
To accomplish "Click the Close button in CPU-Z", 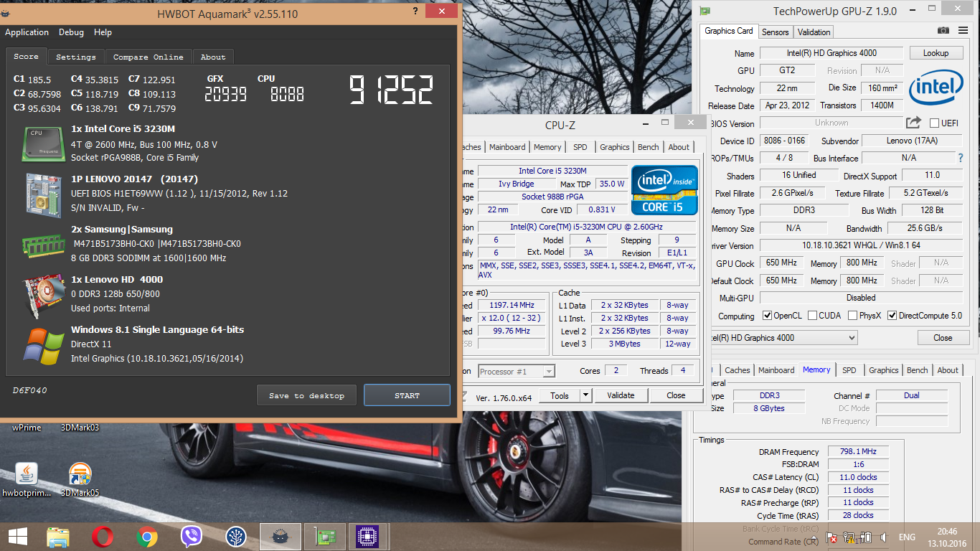I will click(x=676, y=395).
